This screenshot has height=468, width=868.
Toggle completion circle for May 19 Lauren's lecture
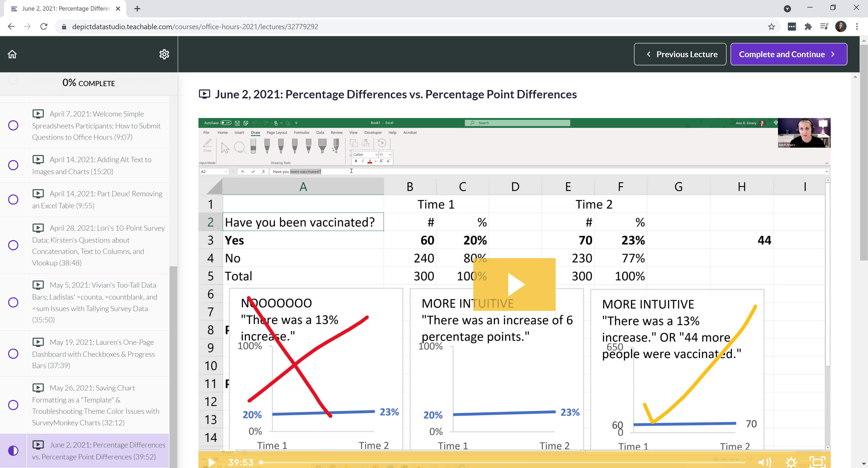point(13,353)
